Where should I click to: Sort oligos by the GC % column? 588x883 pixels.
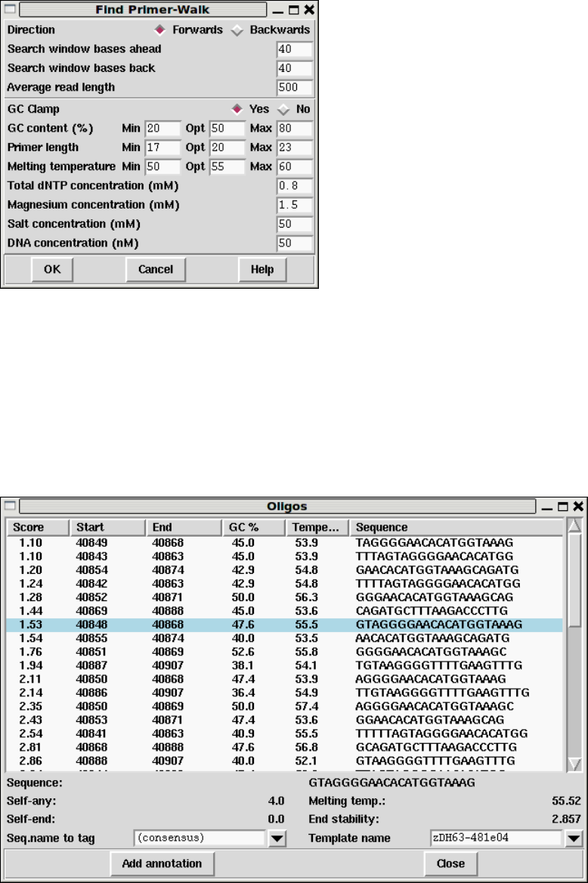coord(253,528)
